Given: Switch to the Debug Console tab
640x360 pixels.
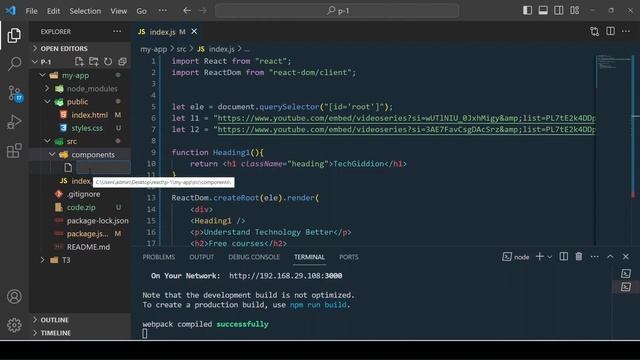Looking at the screenshot, I should (254, 257).
